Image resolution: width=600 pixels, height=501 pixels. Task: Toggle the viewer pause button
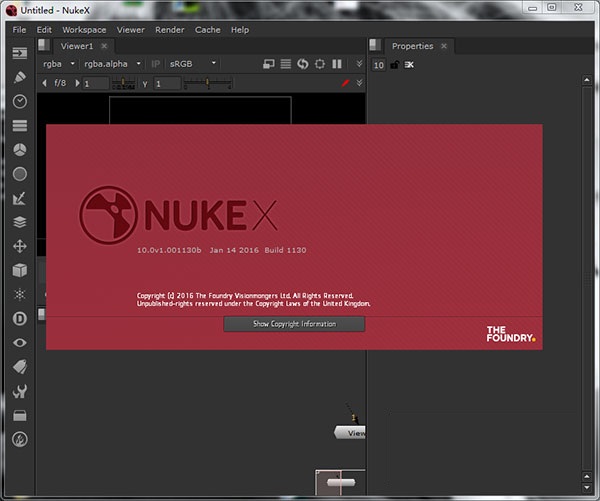click(x=338, y=64)
